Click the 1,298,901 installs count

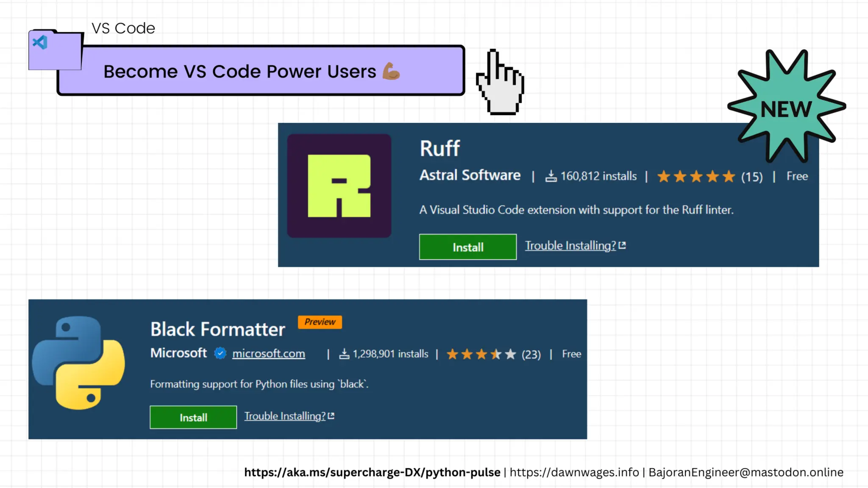pyautogui.click(x=390, y=354)
